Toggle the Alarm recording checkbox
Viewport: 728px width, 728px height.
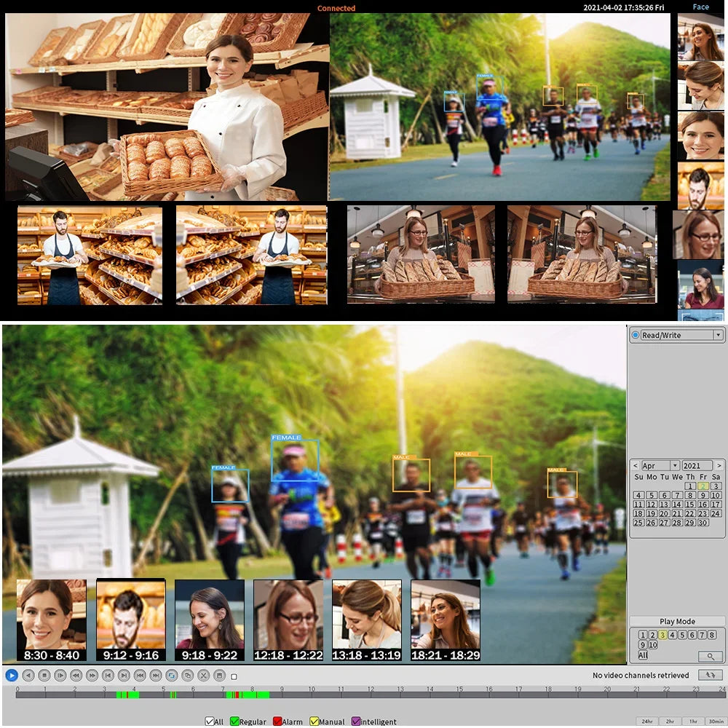pos(277,721)
